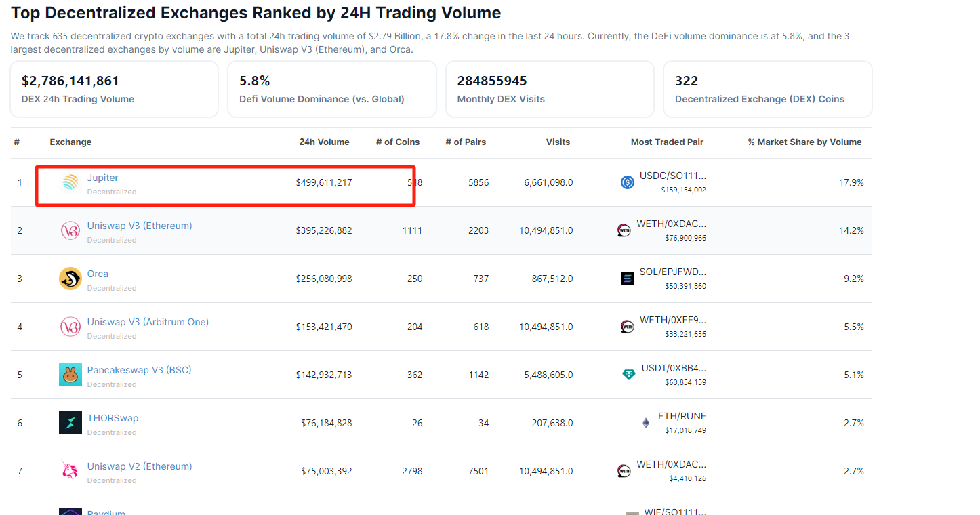980x515 pixels.
Task: Click the SOL icon in Orca row
Action: tap(628, 279)
